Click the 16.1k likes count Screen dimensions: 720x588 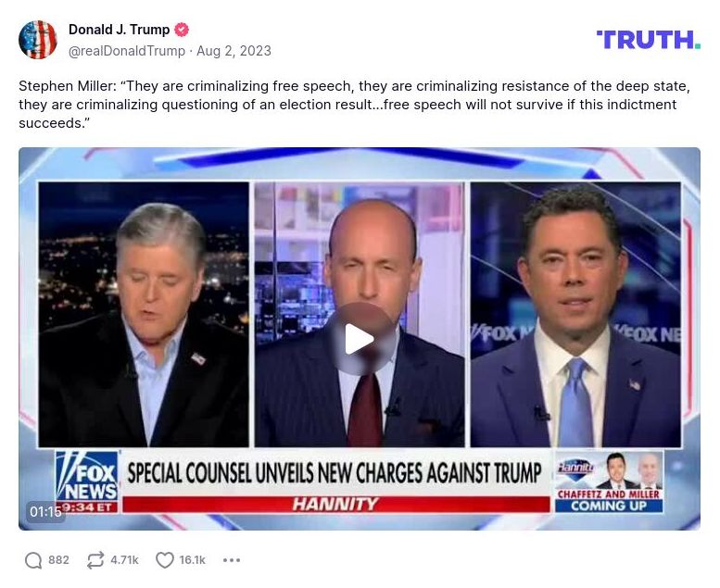193,560
